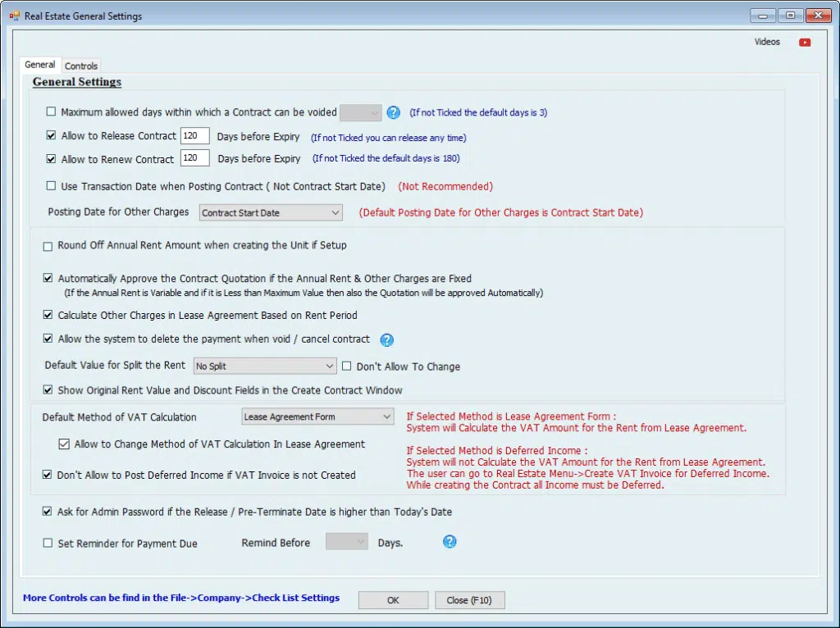The image size is (840, 628).
Task: Expand Default Value for Split the Rent dropdown
Action: (x=265, y=366)
